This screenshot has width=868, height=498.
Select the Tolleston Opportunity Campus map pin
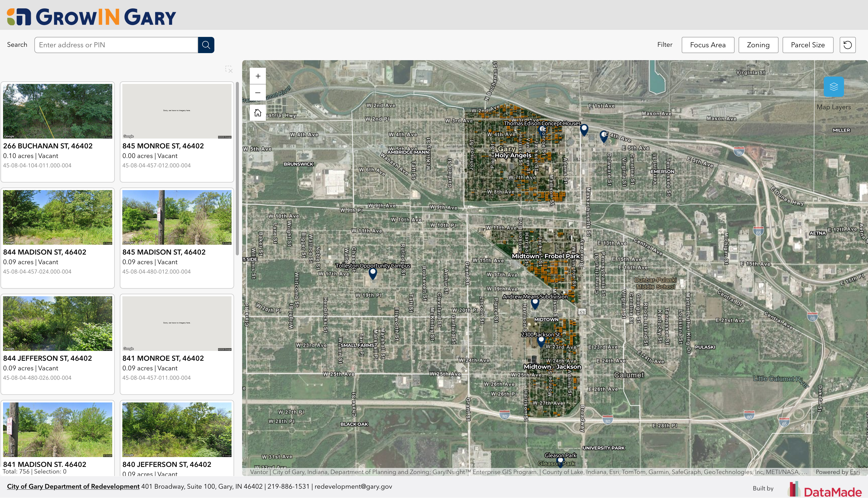(x=373, y=274)
